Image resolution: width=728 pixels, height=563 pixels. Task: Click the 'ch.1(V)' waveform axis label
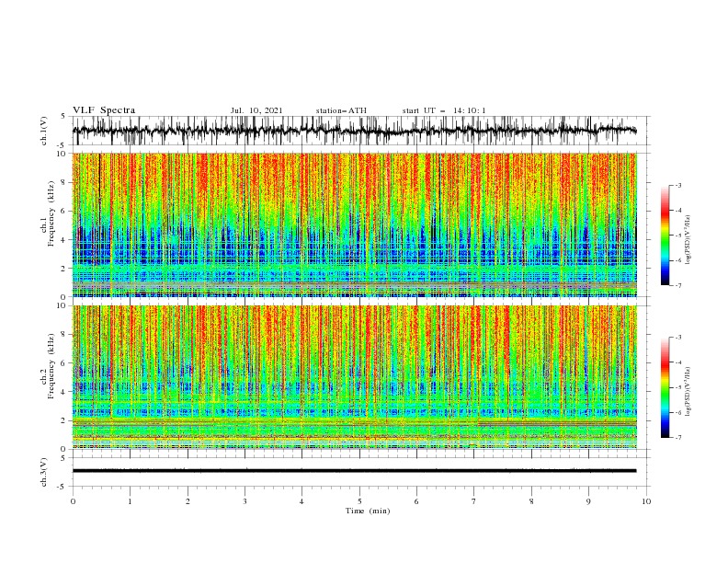[x=44, y=131]
